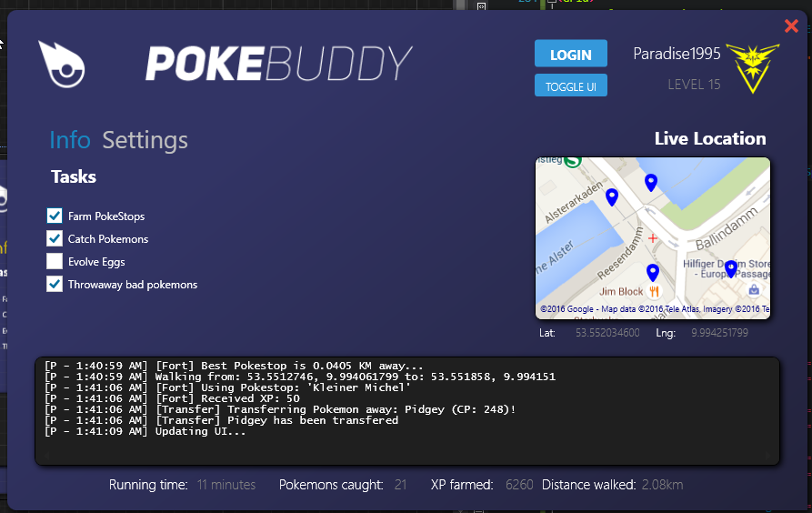
Task: Click the Google map copyright attribution
Action: (x=655, y=309)
